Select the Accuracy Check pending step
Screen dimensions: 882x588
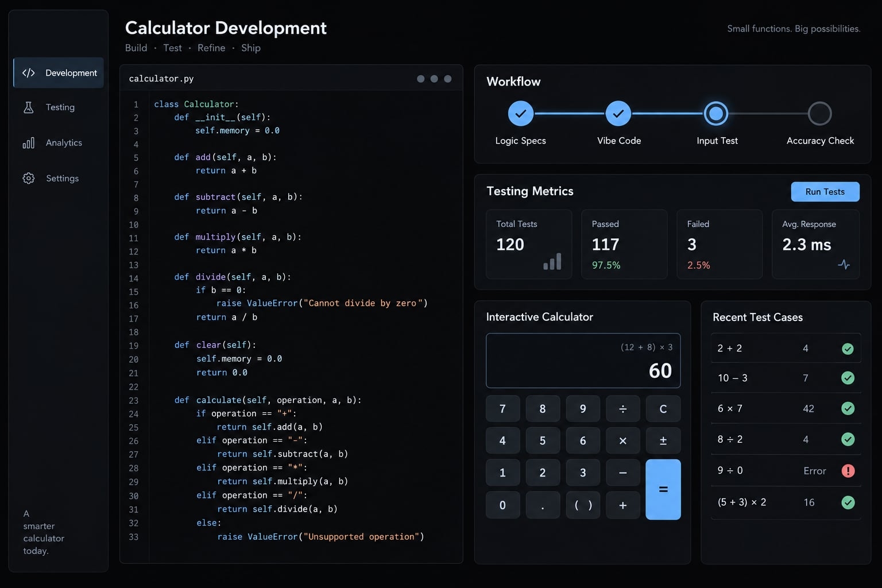click(x=819, y=114)
